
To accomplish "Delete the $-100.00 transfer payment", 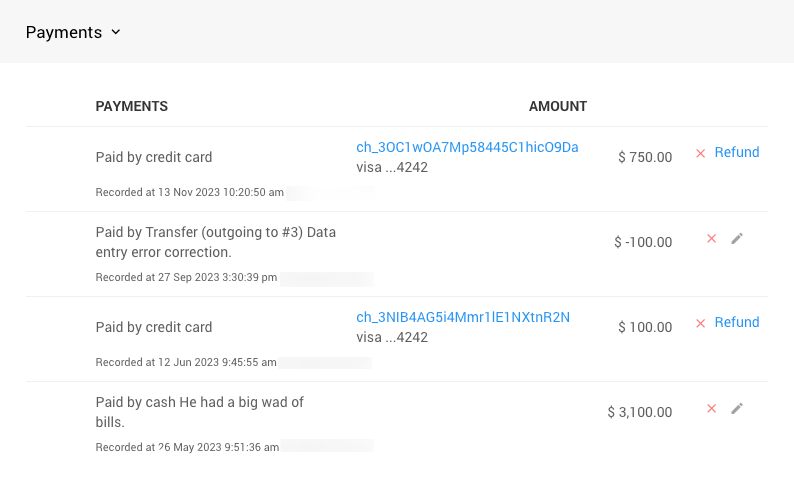I will tap(711, 238).
